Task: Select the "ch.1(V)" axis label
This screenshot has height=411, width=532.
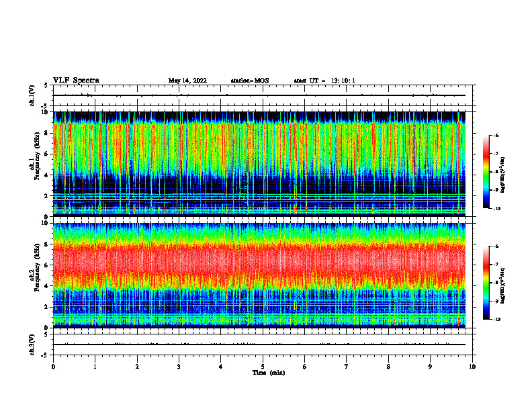Action: (x=32, y=95)
